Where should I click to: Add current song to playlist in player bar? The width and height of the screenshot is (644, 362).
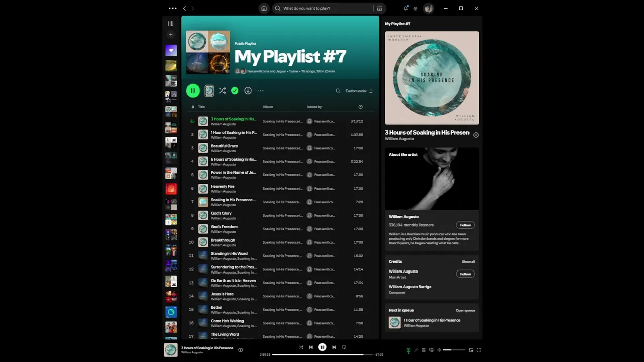click(240, 350)
